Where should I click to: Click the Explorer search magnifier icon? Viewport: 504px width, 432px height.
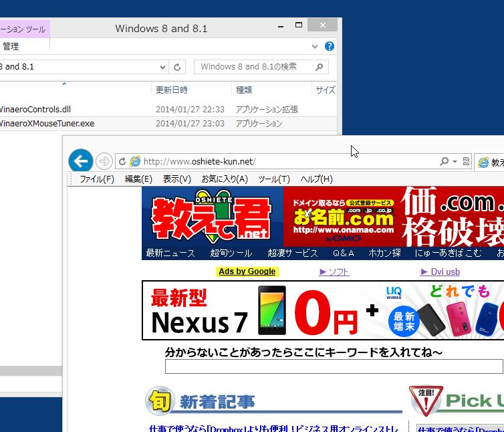click(320, 67)
